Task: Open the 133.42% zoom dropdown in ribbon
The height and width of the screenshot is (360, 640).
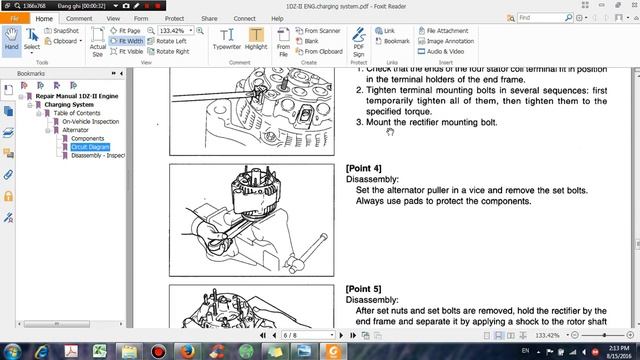Action: [x=190, y=31]
